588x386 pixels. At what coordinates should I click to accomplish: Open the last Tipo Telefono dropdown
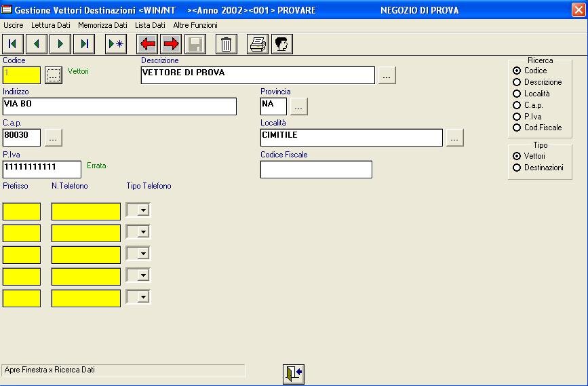point(142,297)
